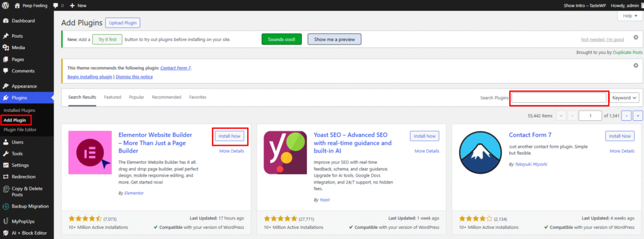Go to previous page arrow
The image size is (644, 239).
coord(572,116)
